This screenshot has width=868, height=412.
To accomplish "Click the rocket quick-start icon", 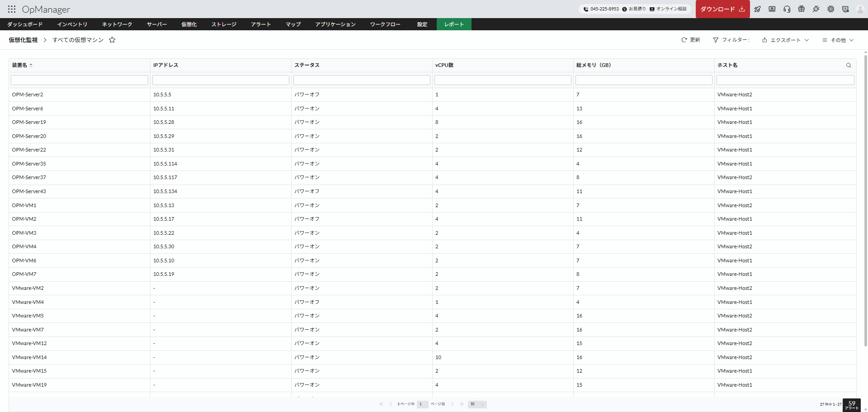I will (758, 9).
